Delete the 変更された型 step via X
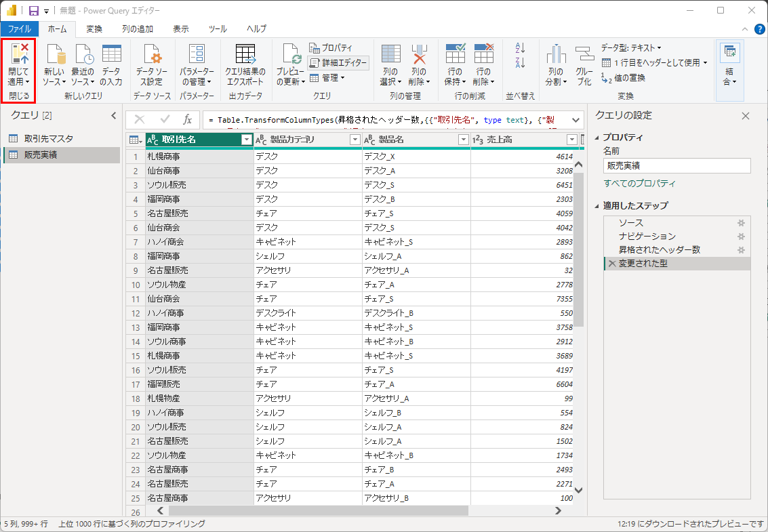This screenshot has height=532, width=768. click(611, 264)
